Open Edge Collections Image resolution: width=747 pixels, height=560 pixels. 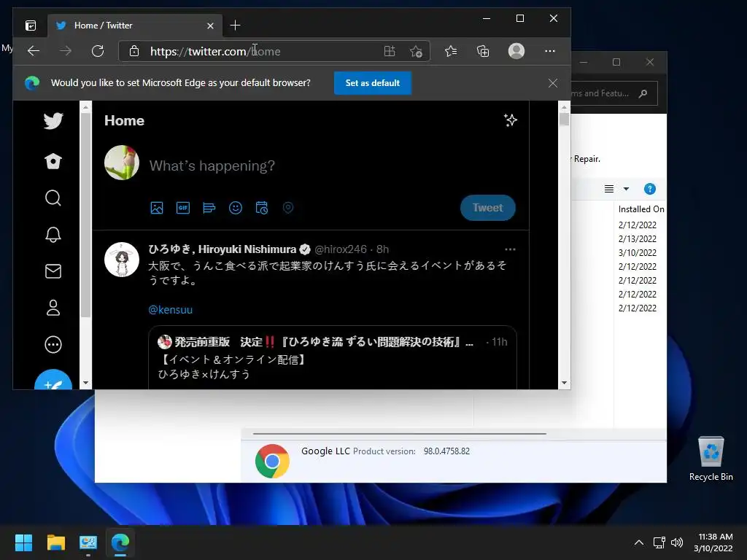483,51
